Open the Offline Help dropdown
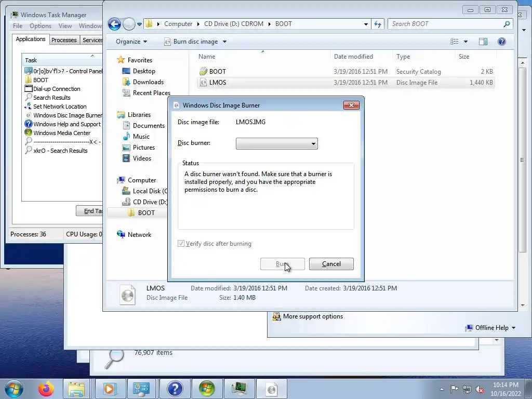This screenshot has width=532, height=399. click(x=490, y=328)
